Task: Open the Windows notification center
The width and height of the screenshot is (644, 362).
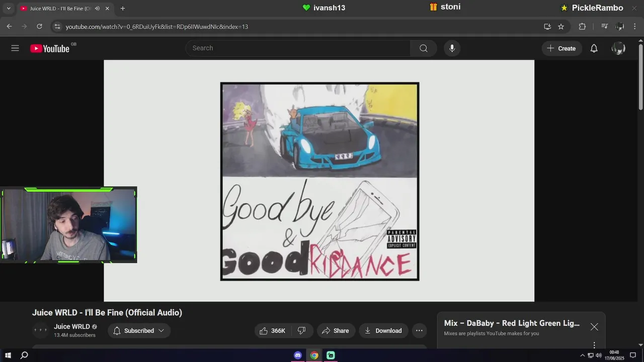Action: coord(633,355)
